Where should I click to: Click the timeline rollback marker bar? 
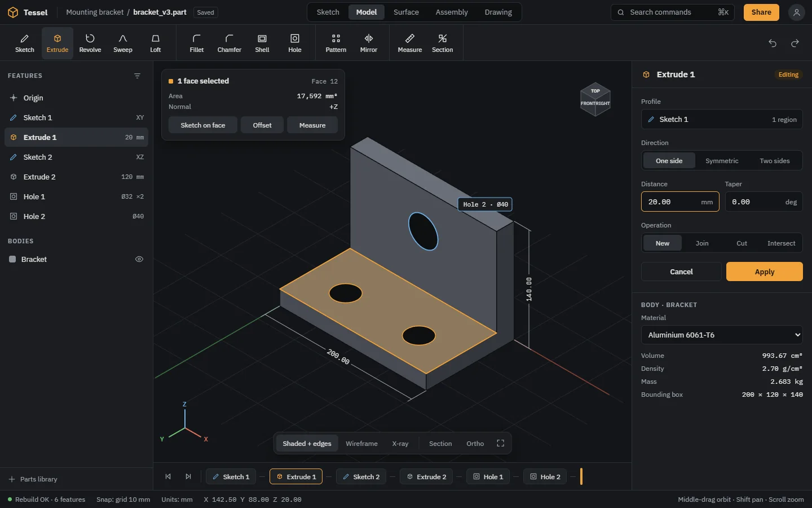[581, 477]
